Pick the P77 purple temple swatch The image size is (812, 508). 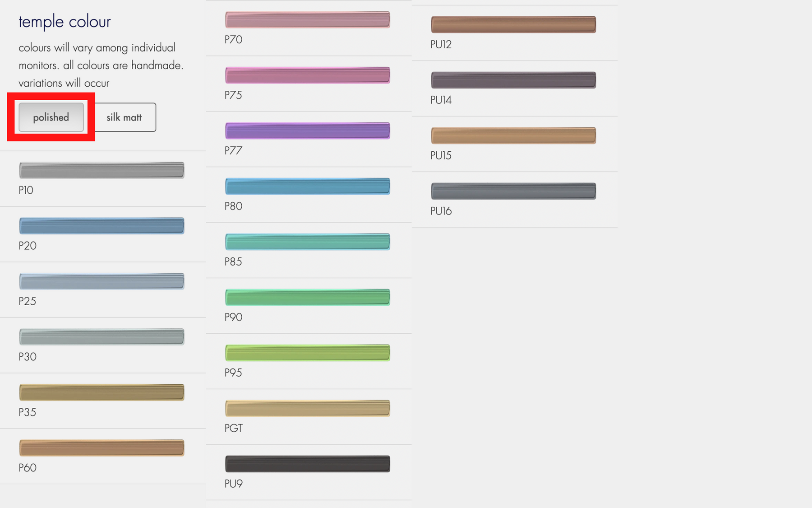(308, 131)
